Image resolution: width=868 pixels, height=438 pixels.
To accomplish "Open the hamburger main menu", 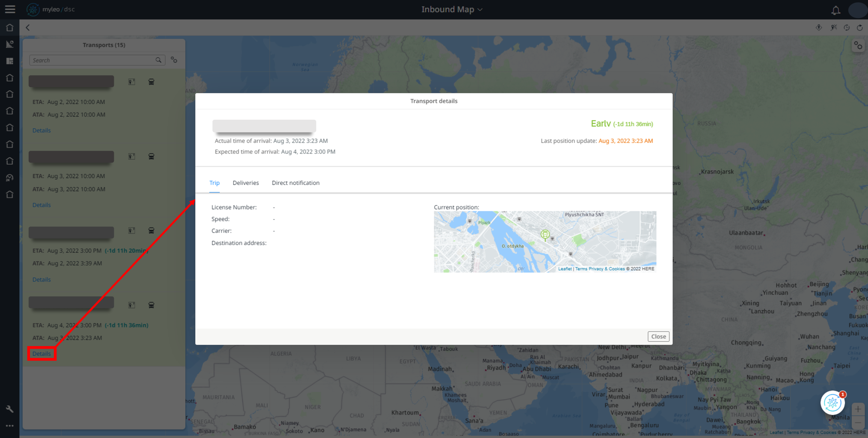I will pyautogui.click(x=10, y=9).
